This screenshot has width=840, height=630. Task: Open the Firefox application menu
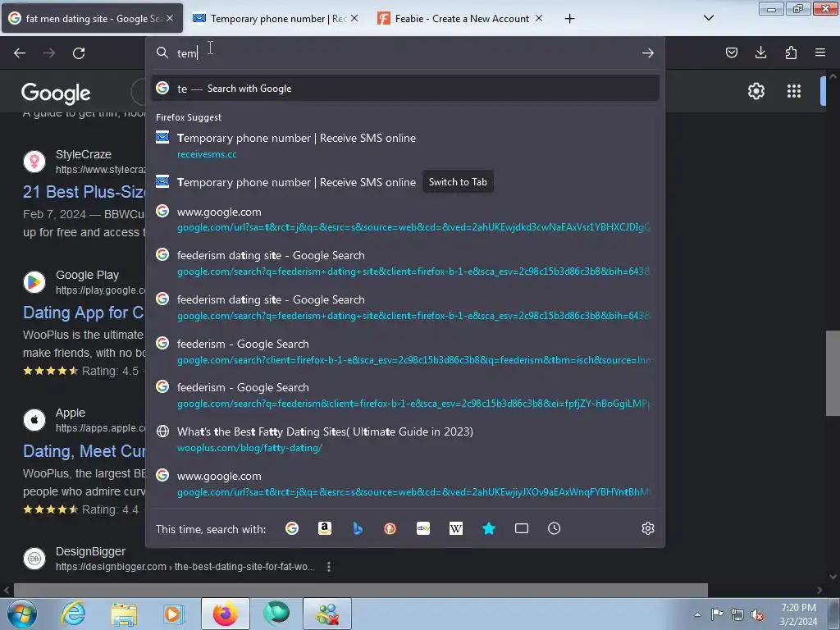click(x=820, y=52)
